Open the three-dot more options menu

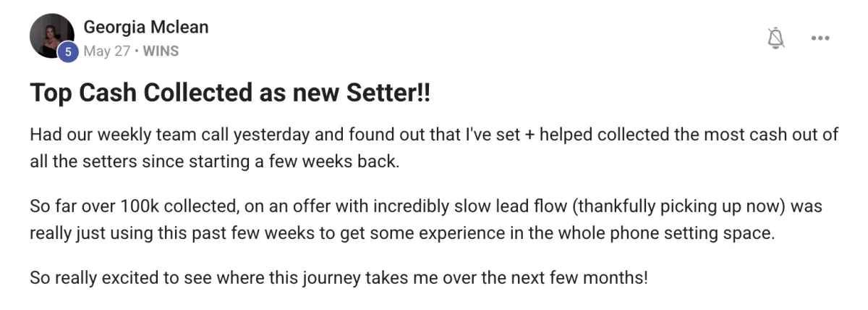tap(820, 38)
